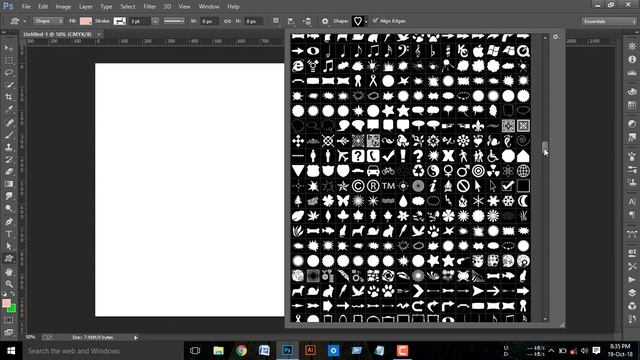Open the Fill color swatch
640x360 pixels.
tap(86, 21)
